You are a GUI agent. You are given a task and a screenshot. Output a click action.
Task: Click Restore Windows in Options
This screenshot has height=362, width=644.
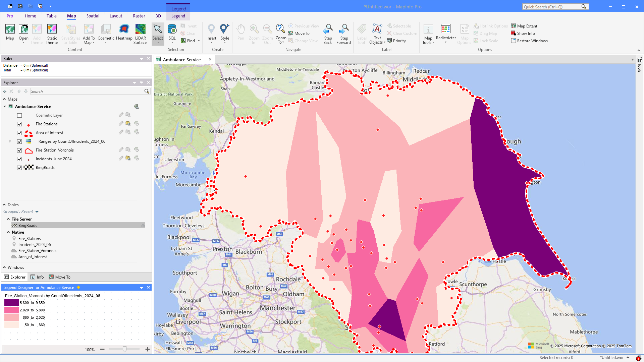click(529, 41)
